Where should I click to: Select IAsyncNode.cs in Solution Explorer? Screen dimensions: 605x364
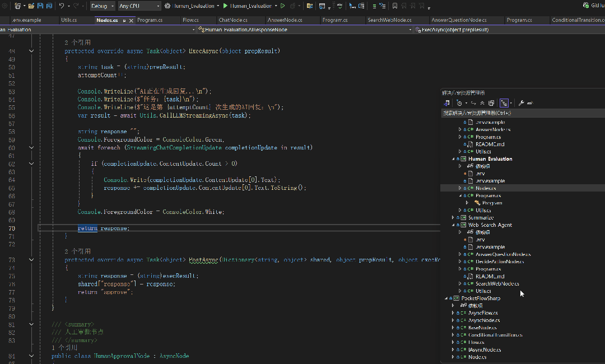484,350
